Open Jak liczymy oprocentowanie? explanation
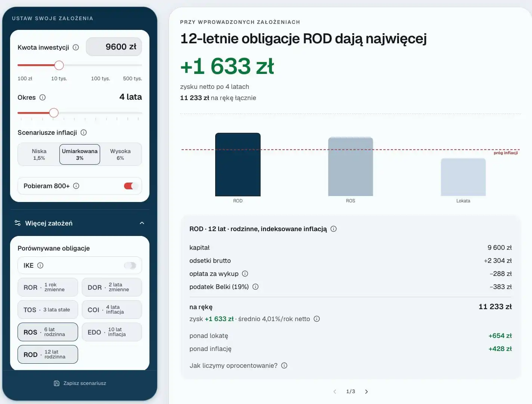Screen dimensions: 532x404 (x=233, y=366)
